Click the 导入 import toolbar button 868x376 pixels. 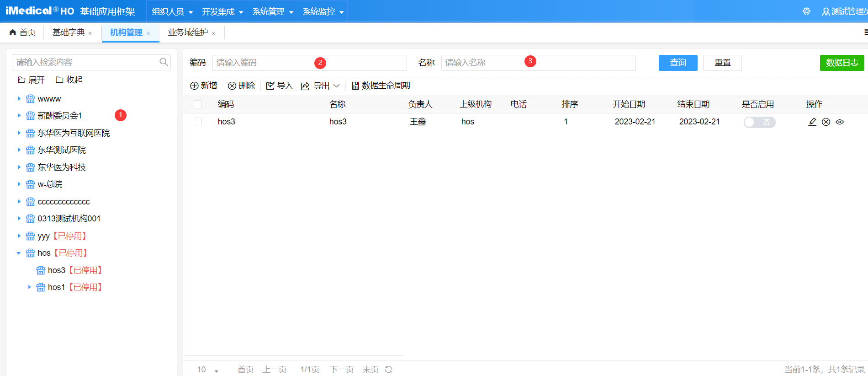[x=279, y=86]
